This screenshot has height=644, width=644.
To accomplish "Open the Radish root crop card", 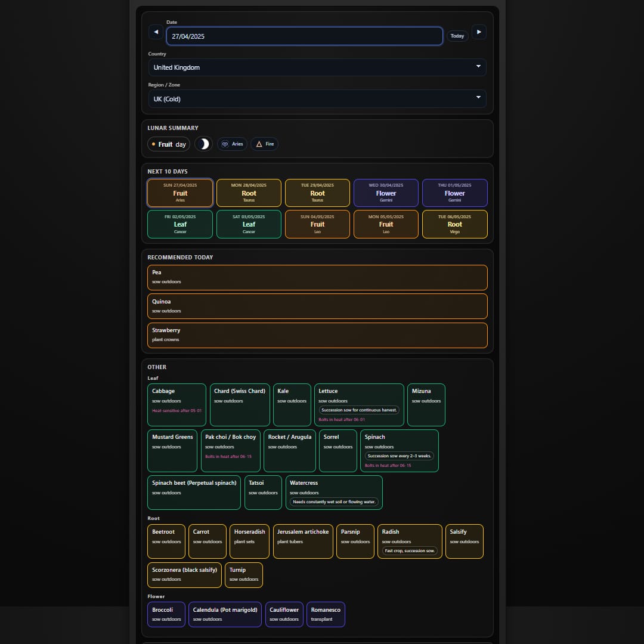I will (x=410, y=541).
